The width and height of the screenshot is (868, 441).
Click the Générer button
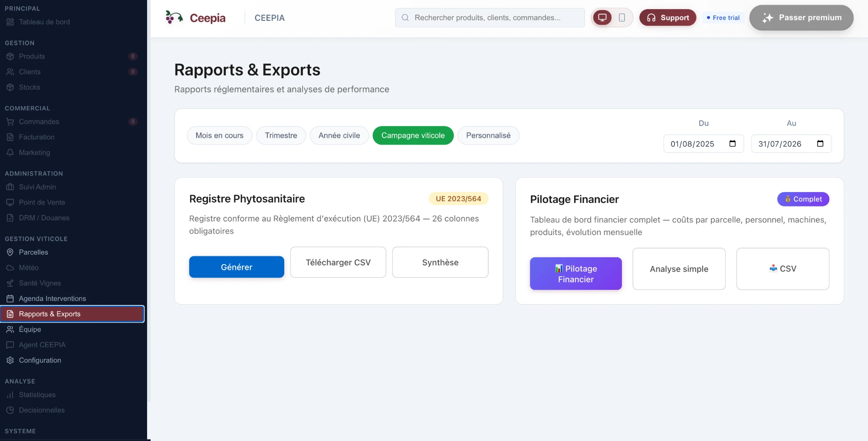[x=237, y=267]
